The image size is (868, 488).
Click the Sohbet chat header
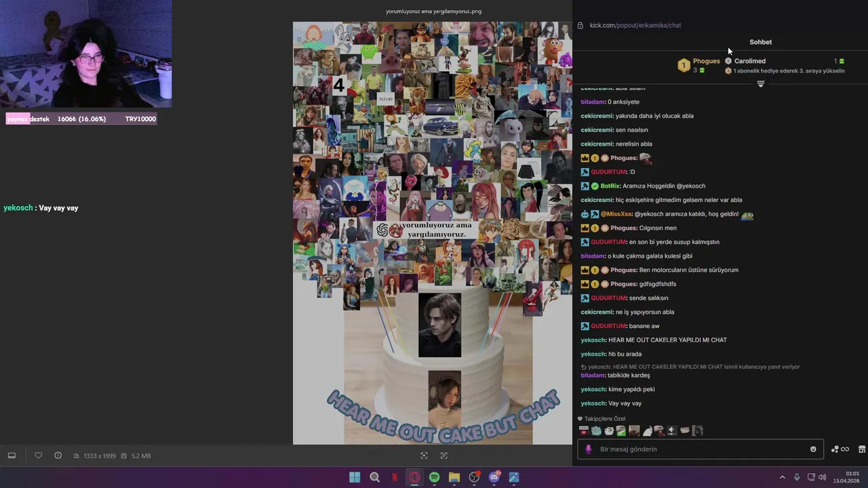pos(760,42)
